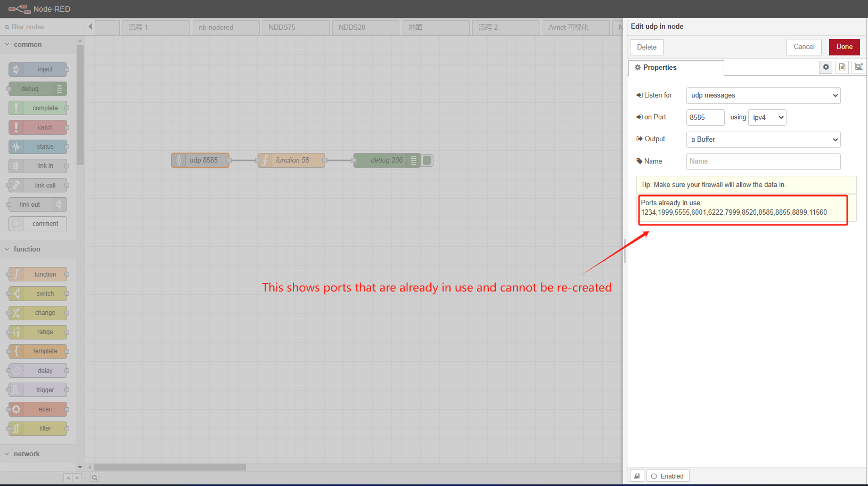This screenshot has height=486, width=868.
Task: Focus the Name input field
Action: click(x=763, y=161)
